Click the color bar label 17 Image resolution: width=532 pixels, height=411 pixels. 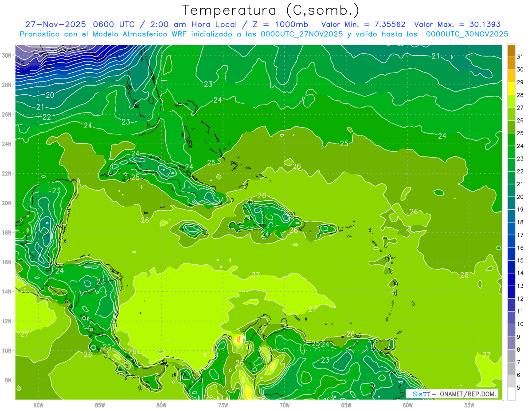pos(520,235)
